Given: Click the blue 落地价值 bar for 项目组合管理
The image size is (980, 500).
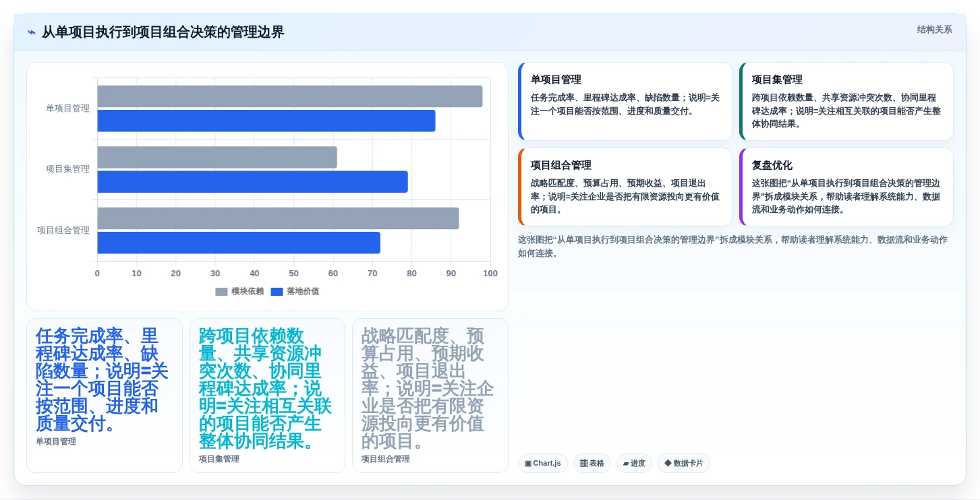Looking at the screenshot, I should point(239,243).
